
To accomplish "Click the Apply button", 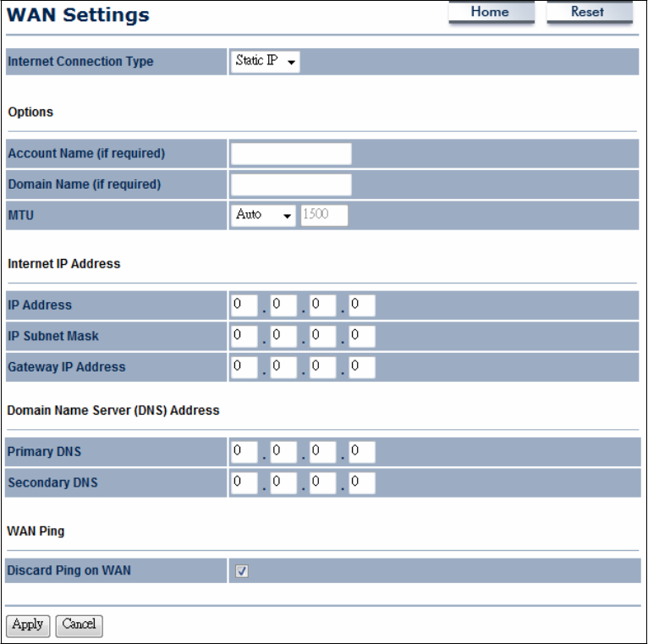I will coord(28,625).
